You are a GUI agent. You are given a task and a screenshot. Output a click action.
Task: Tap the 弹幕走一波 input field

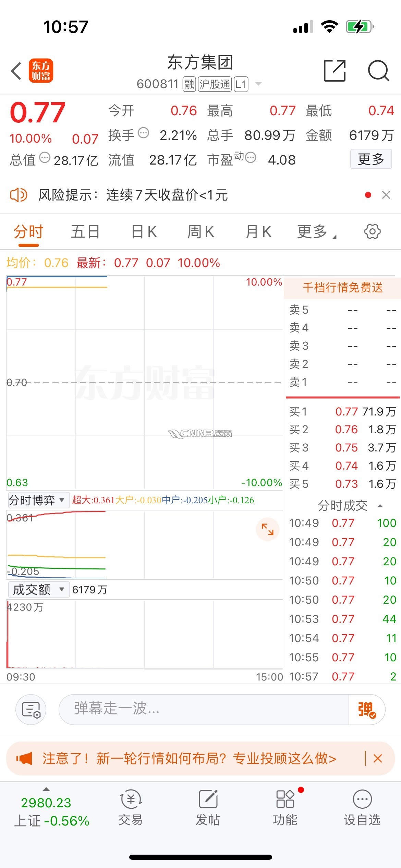[x=204, y=710]
